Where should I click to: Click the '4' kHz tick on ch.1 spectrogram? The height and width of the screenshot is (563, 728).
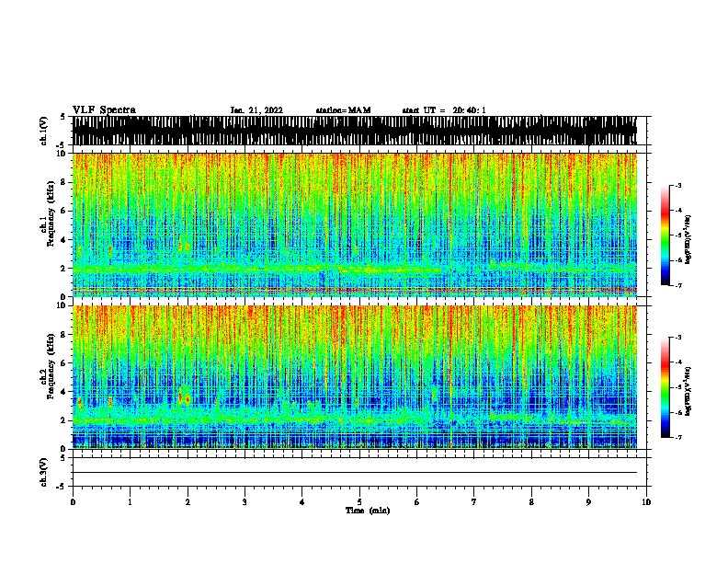(65, 240)
